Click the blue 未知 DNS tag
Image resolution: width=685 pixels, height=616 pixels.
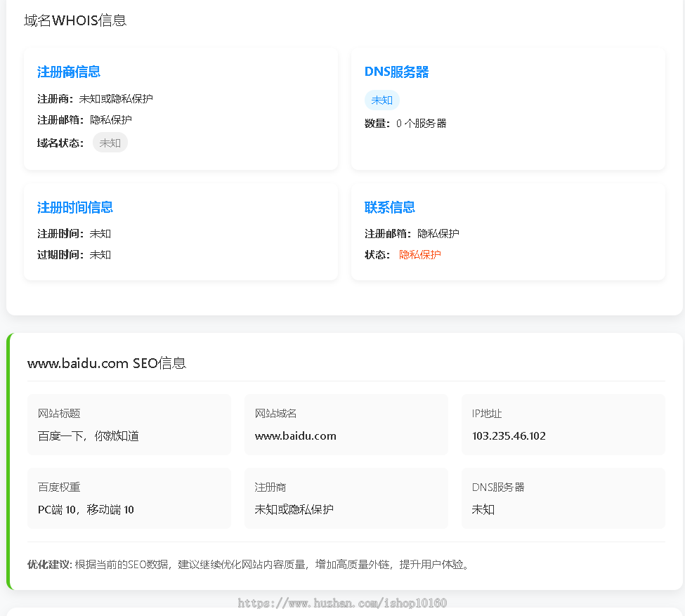[381, 100]
